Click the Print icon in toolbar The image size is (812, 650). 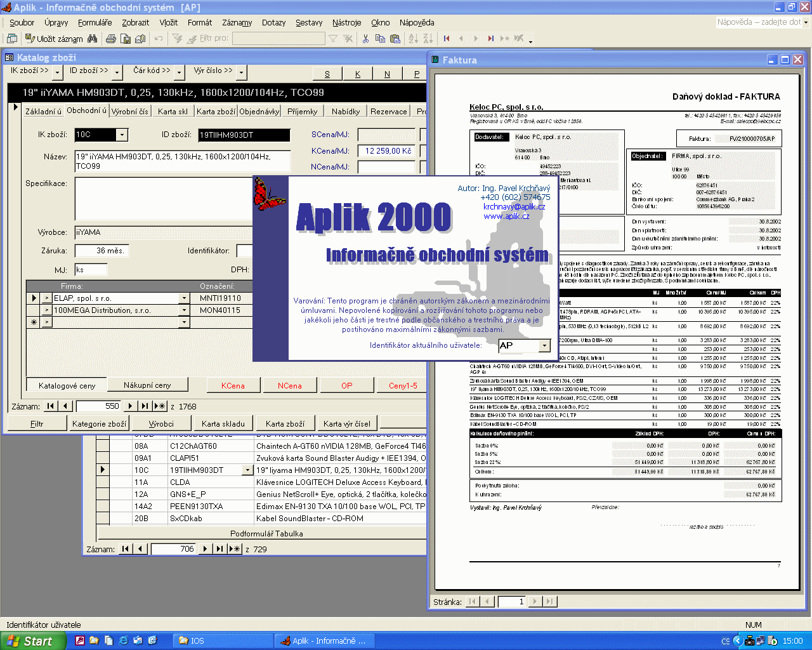click(x=111, y=39)
